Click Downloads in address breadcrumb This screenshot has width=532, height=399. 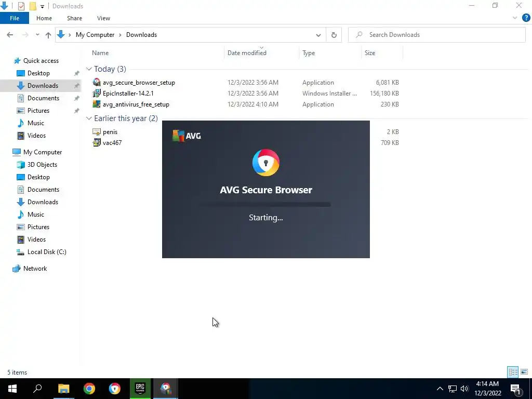click(141, 35)
